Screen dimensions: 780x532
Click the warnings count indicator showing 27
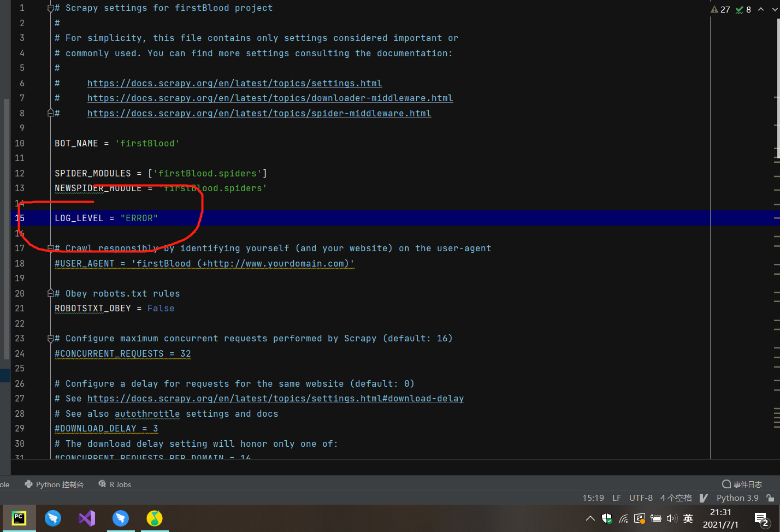point(720,9)
